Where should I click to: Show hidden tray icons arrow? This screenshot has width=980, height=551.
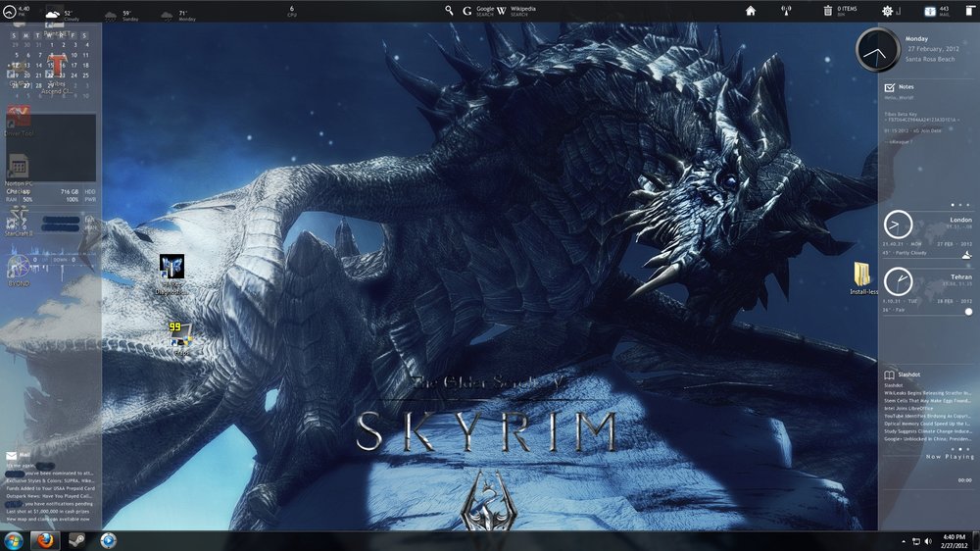904,541
